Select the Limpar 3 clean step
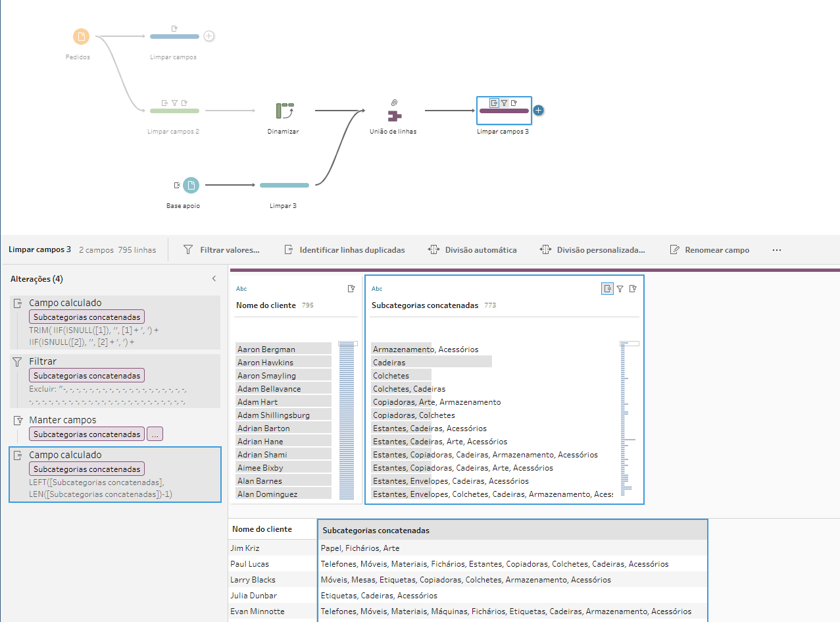 [284, 186]
